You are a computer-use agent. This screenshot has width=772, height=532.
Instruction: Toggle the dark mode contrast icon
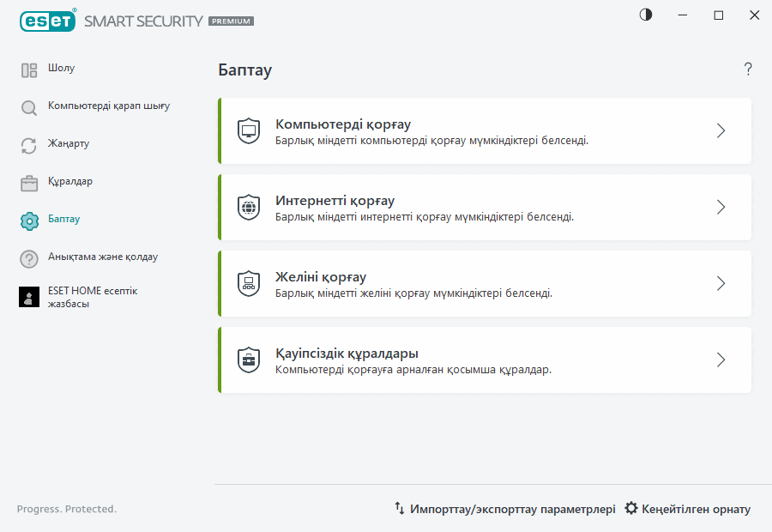pos(645,15)
